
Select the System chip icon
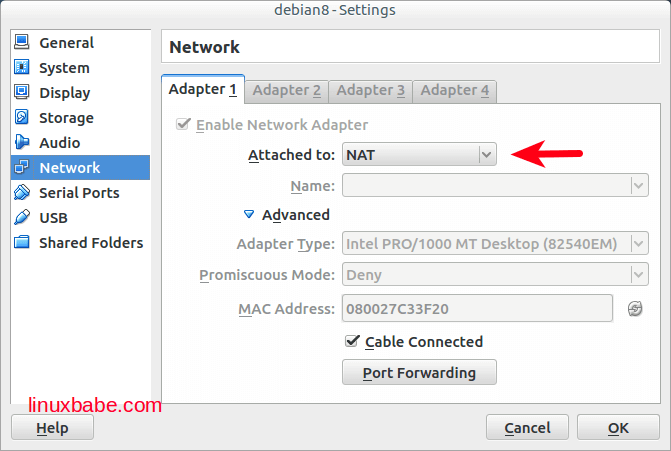point(22,68)
